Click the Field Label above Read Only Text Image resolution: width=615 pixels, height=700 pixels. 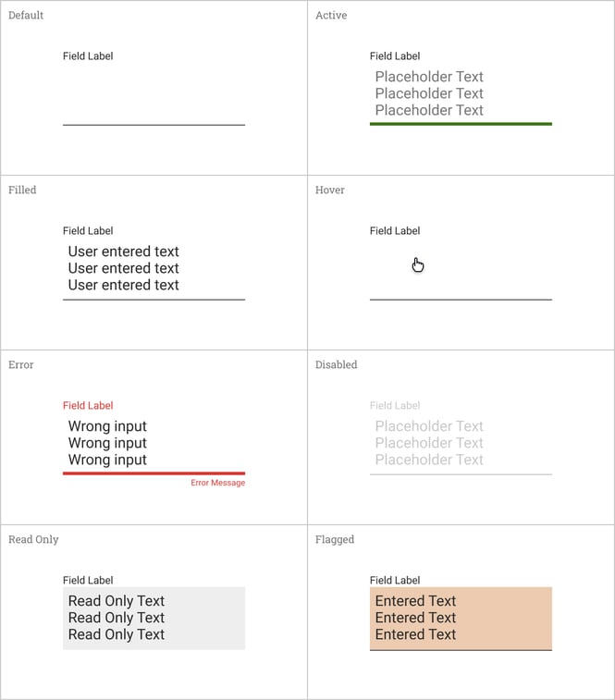88,580
